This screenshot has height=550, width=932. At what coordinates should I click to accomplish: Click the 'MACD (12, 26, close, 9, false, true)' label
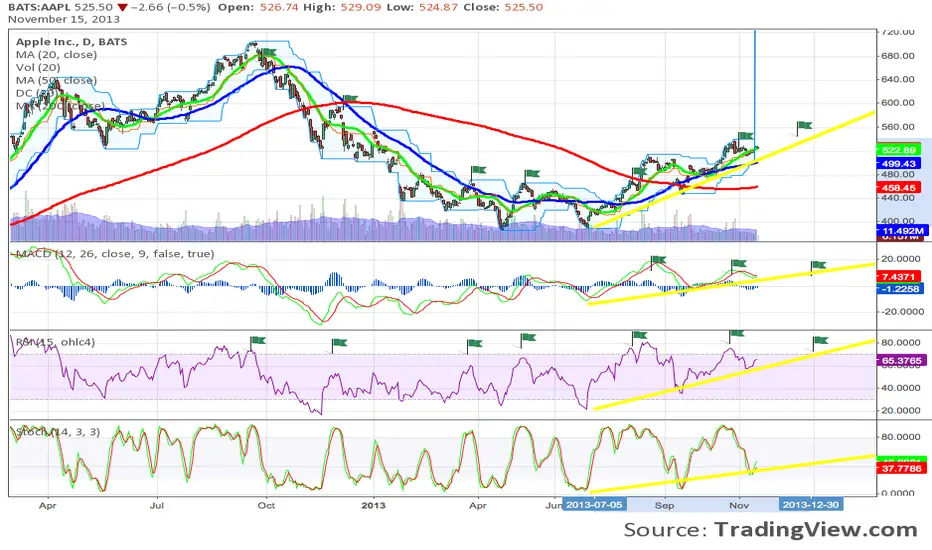(x=115, y=254)
